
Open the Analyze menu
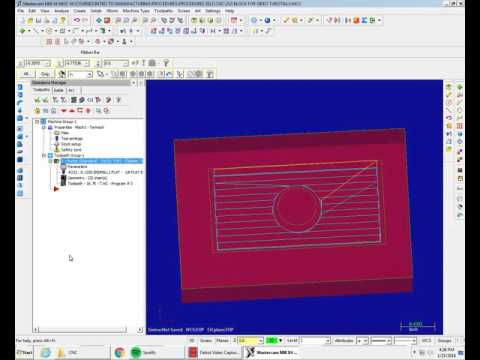click(x=61, y=11)
